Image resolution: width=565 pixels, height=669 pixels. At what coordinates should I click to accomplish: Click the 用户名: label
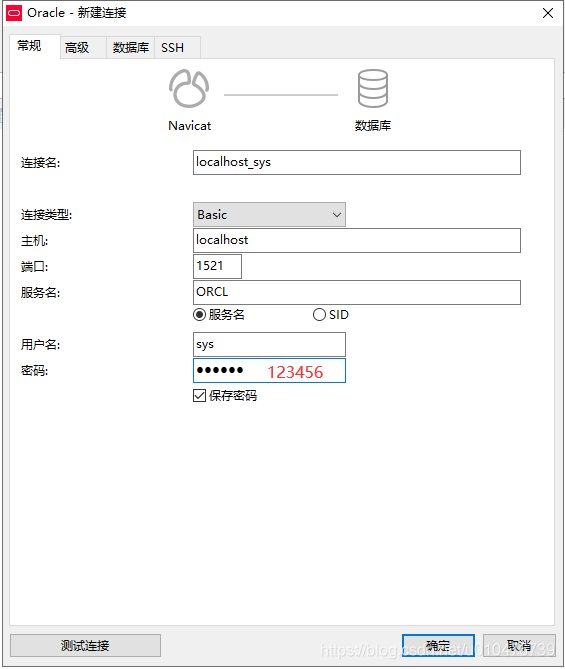click(x=41, y=345)
